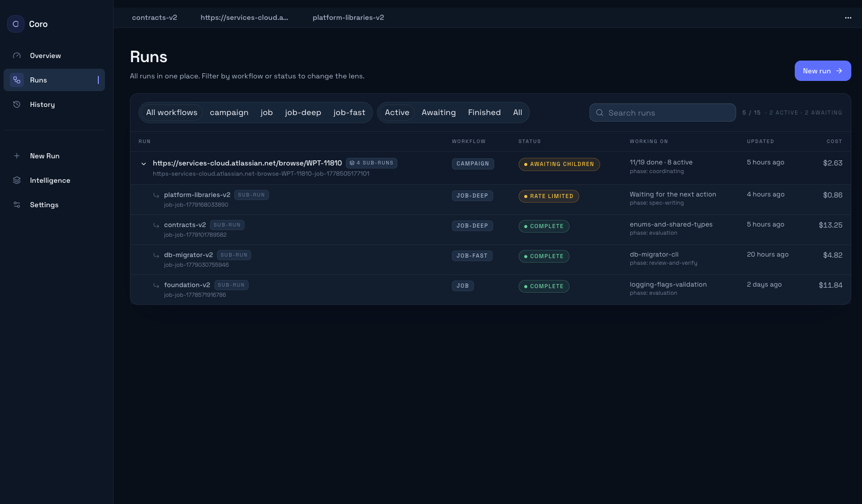Screen dimensions: 862x504
Task: Filter by job-deep workflow
Action: point(303,113)
